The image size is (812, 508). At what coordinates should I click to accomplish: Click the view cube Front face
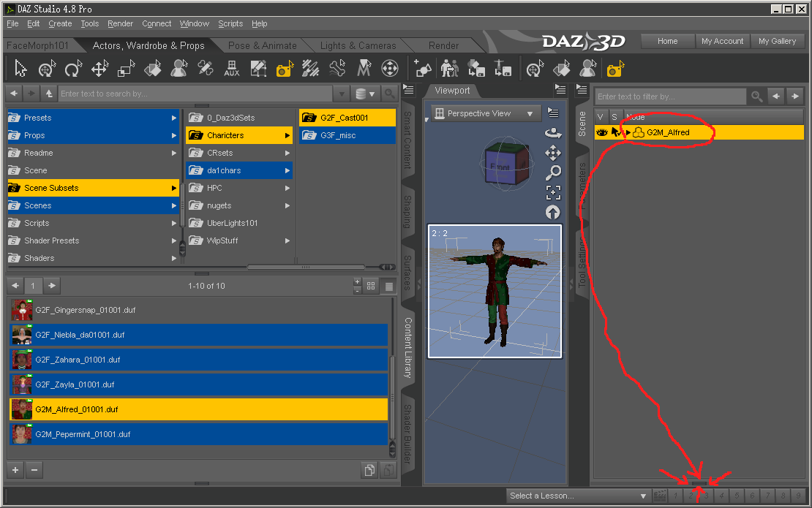pos(501,167)
